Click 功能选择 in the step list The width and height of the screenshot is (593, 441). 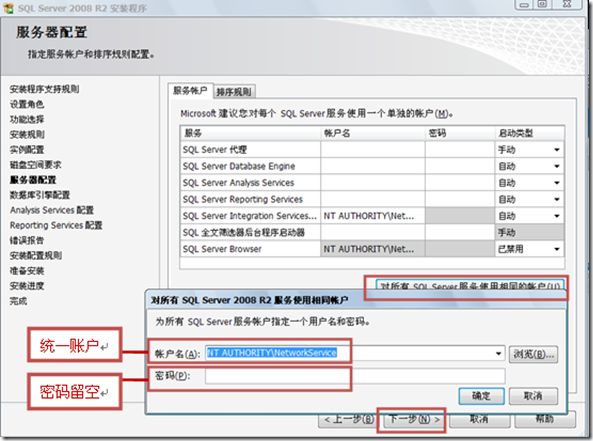27,120
